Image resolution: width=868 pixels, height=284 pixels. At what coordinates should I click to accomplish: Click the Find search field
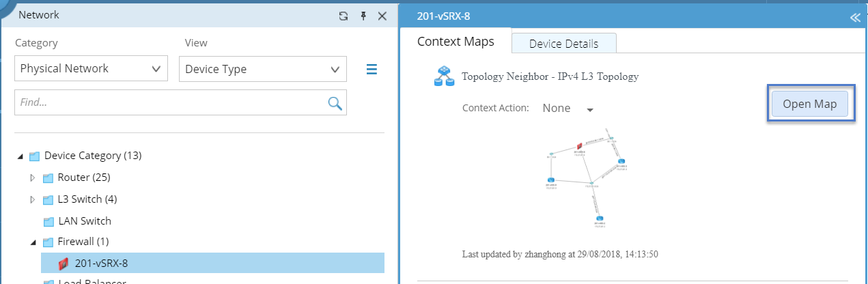coord(171,103)
